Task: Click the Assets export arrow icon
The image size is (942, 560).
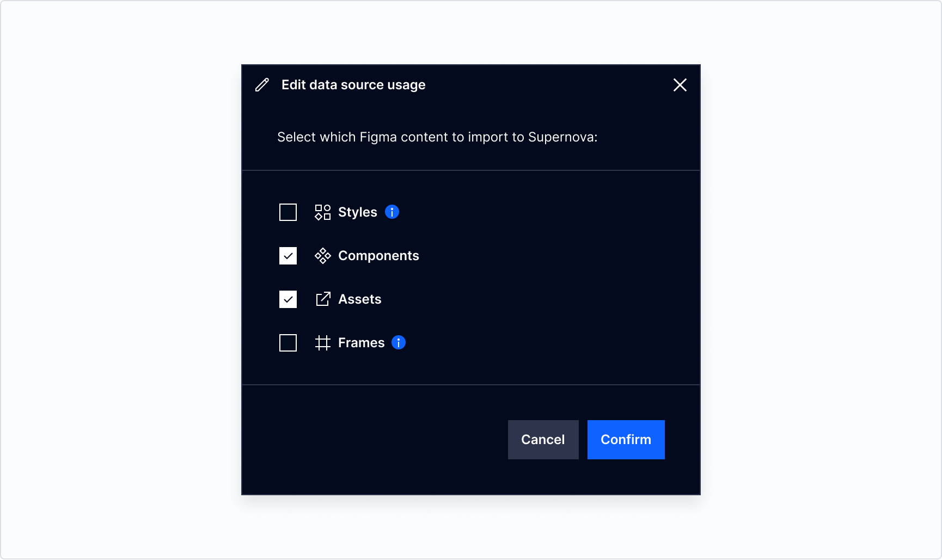Action: pos(323,299)
